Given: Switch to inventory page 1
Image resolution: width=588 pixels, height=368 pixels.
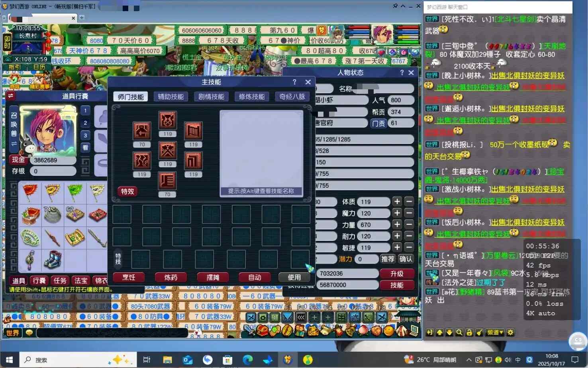Looking at the screenshot, I should (x=85, y=111).
